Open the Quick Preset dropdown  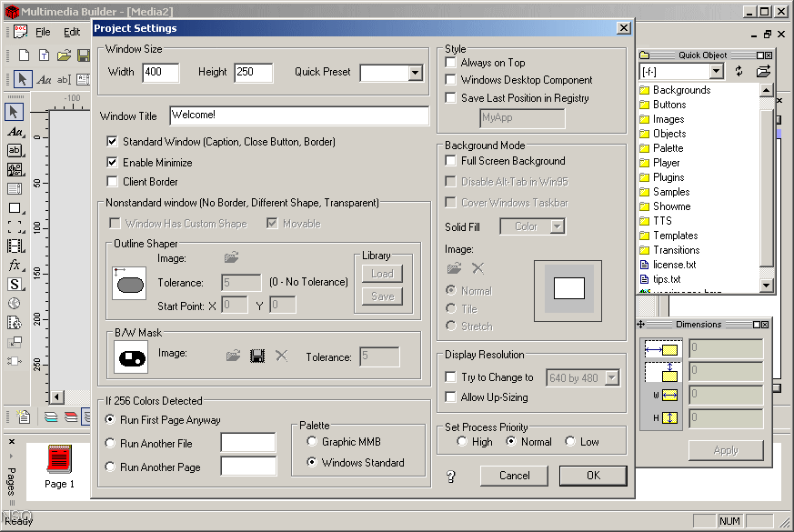[417, 73]
